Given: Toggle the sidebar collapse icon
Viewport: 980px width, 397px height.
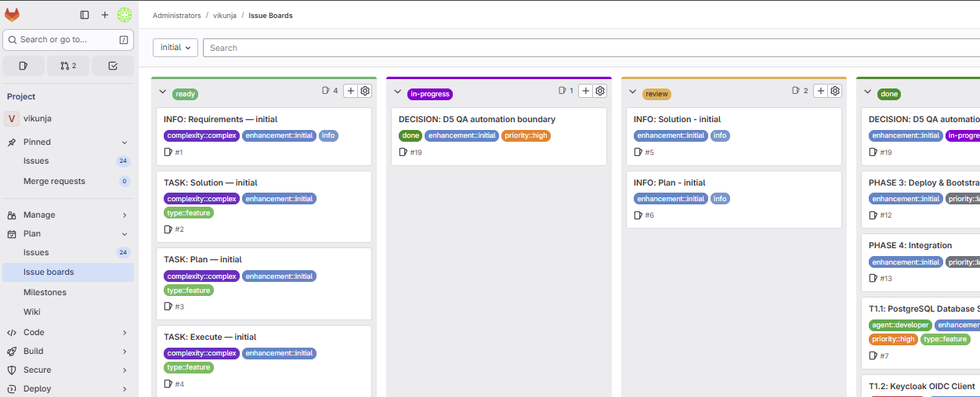Looking at the screenshot, I should click(85, 15).
